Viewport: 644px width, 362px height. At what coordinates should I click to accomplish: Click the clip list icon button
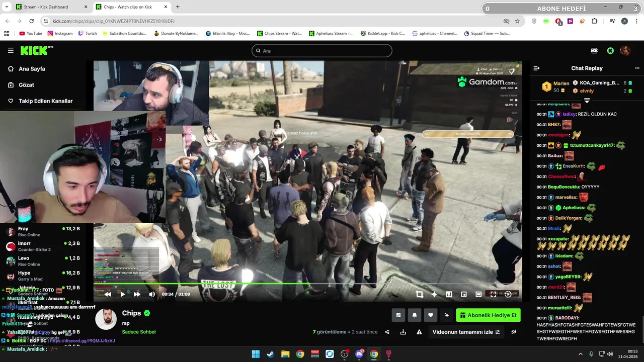click(398, 315)
